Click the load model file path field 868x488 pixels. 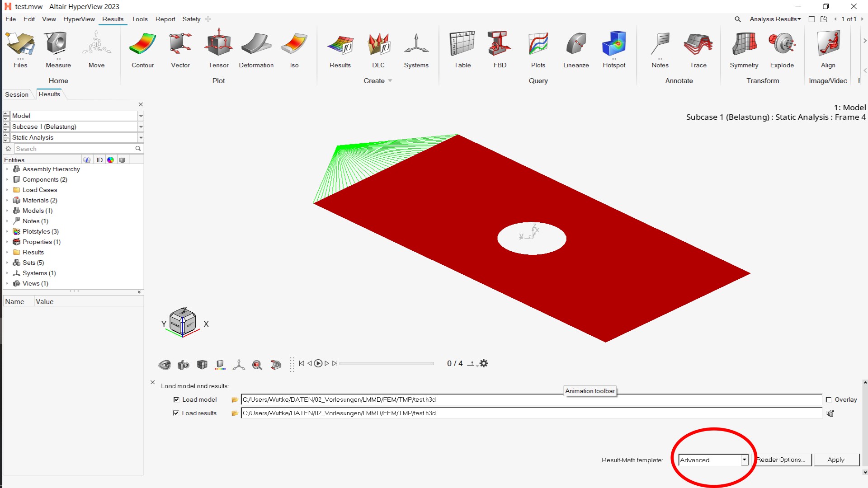point(531,399)
